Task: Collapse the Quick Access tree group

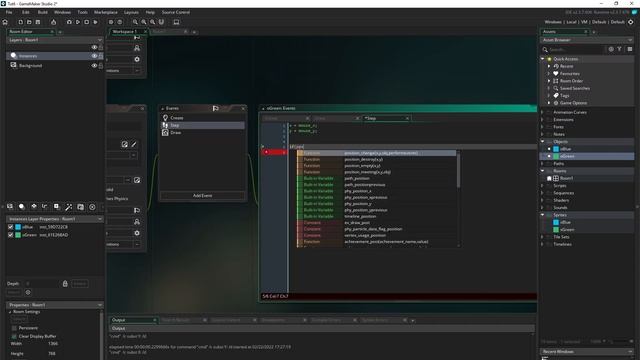Action: click(x=542, y=59)
